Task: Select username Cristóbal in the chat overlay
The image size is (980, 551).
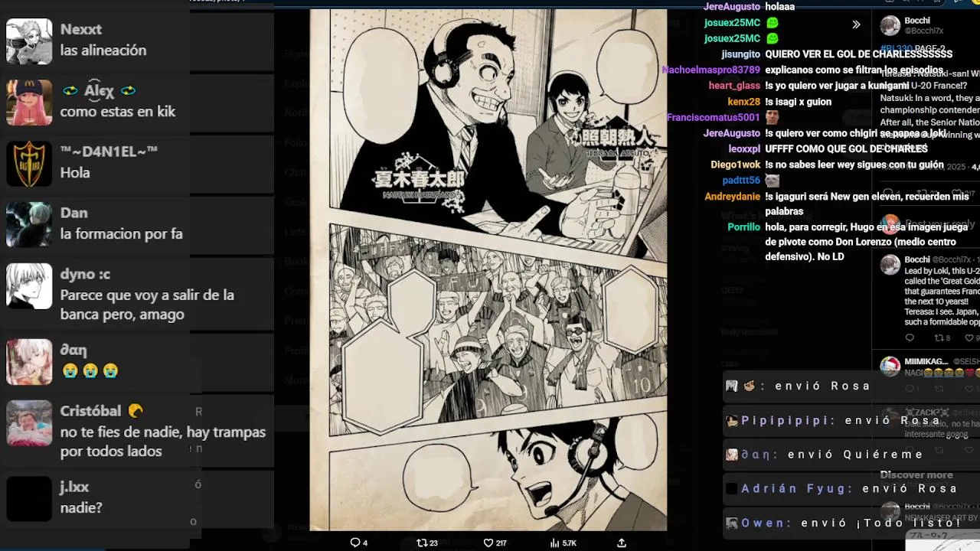Action: click(x=90, y=411)
